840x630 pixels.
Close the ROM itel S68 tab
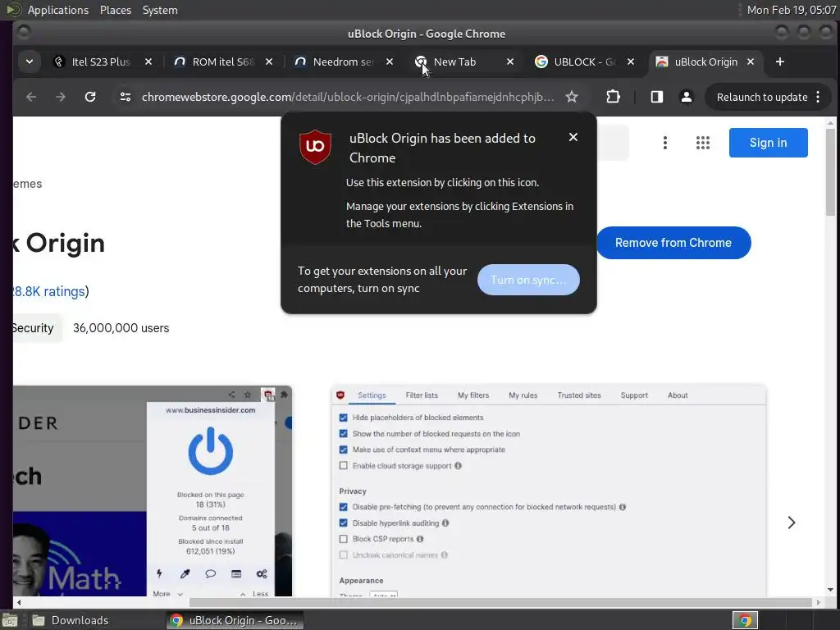[x=269, y=62]
